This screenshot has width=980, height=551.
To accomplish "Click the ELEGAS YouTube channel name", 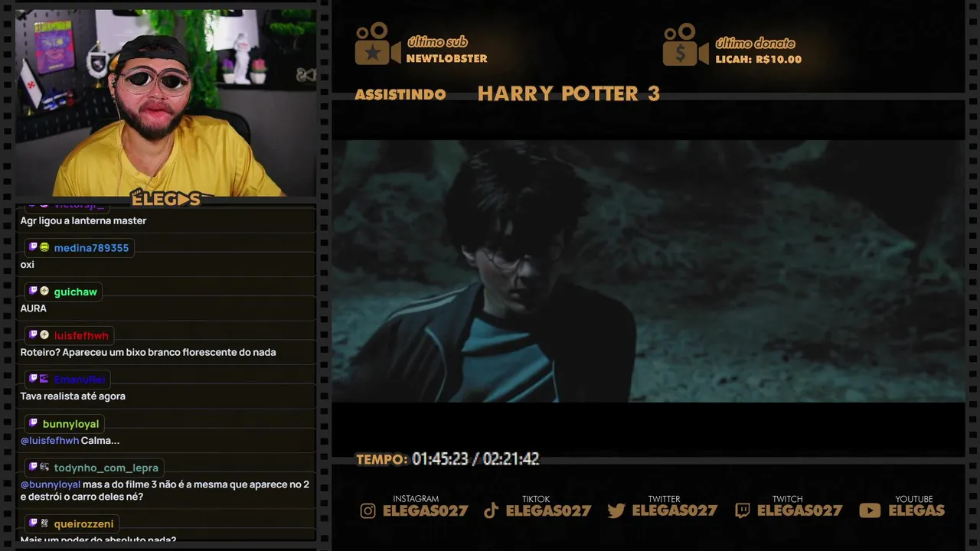I will [x=916, y=510].
